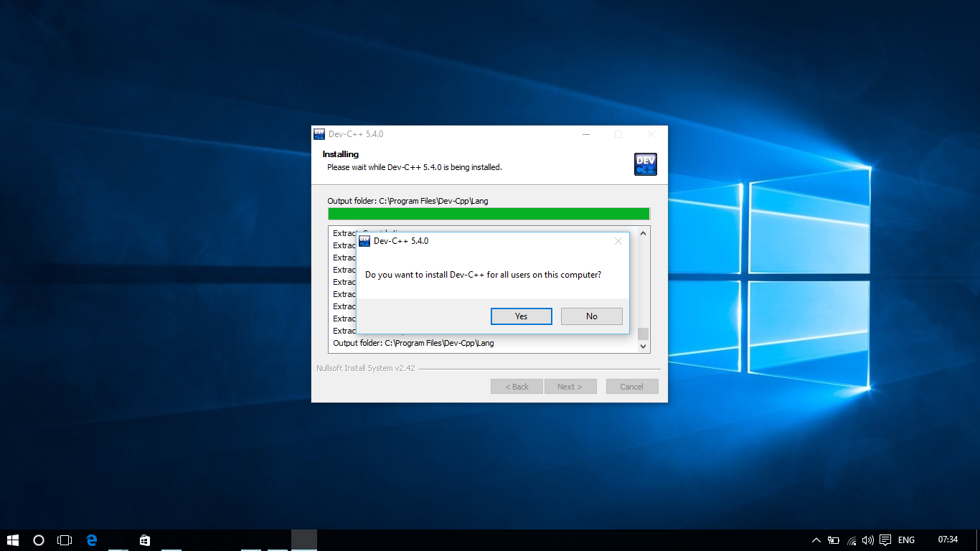The width and height of the screenshot is (980, 551).
Task: Click the question dialog's 'Dev-C++ 5.4.0' title text
Action: point(401,241)
